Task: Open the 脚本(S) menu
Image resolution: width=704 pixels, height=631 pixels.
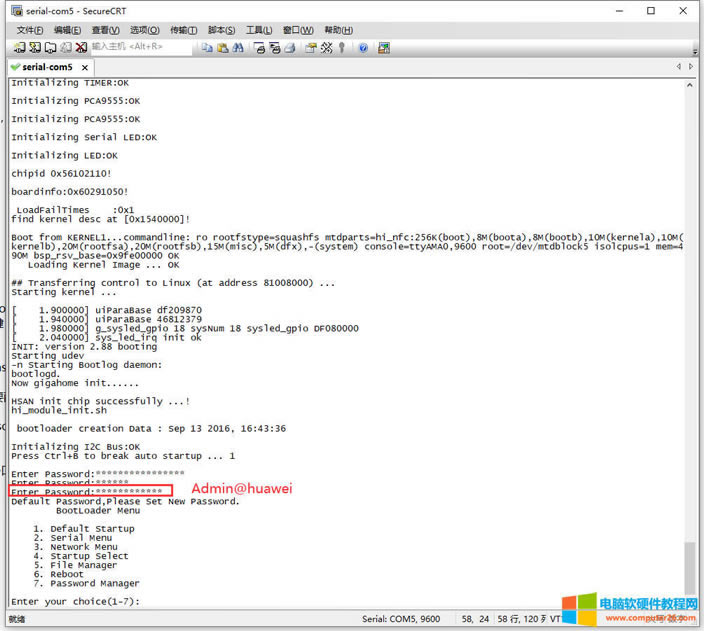Action: point(221,30)
